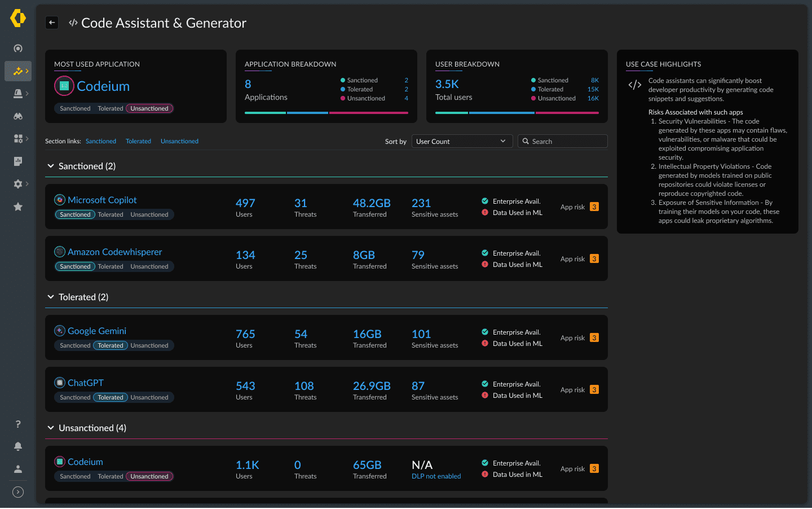This screenshot has width=812, height=509.
Task: Expand the sidebar with the arrow circle
Action: 18,492
